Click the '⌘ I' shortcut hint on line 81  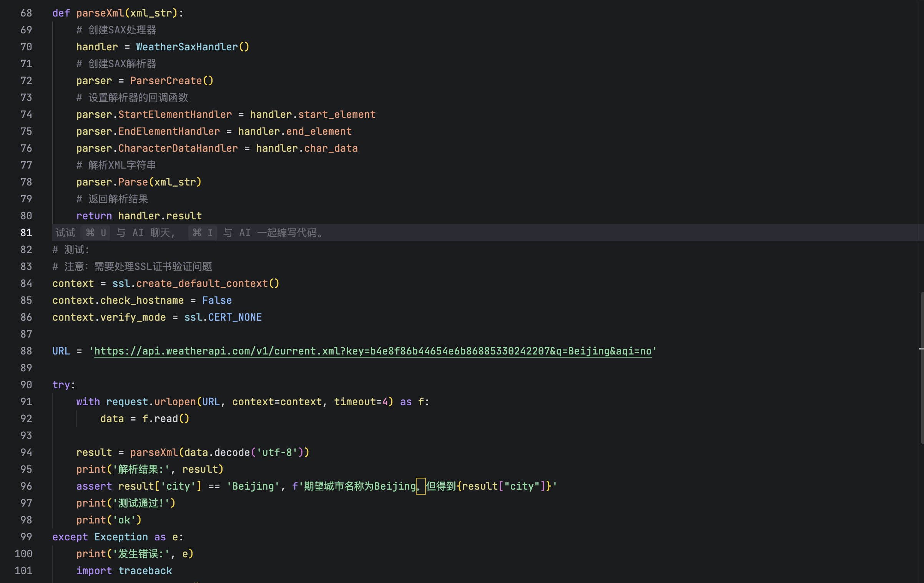click(x=203, y=233)
